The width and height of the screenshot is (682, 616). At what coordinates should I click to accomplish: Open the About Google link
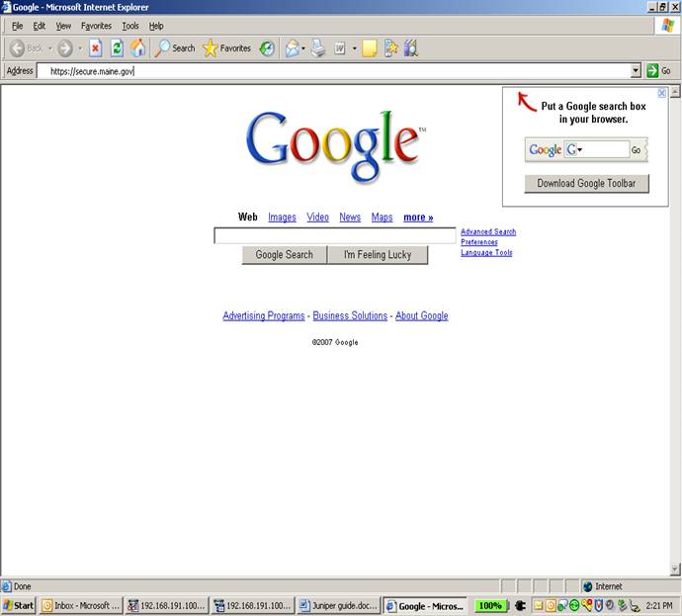tap(421, 315)
